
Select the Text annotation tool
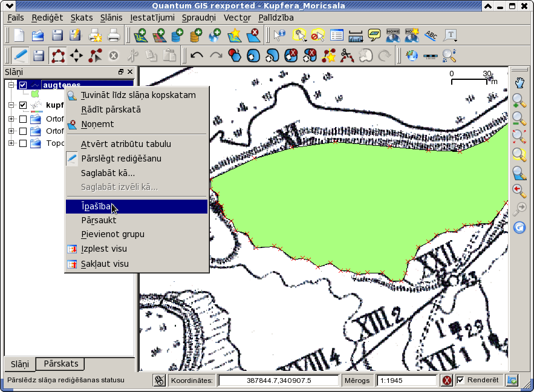pyautogui.click(x=451, y=35)
